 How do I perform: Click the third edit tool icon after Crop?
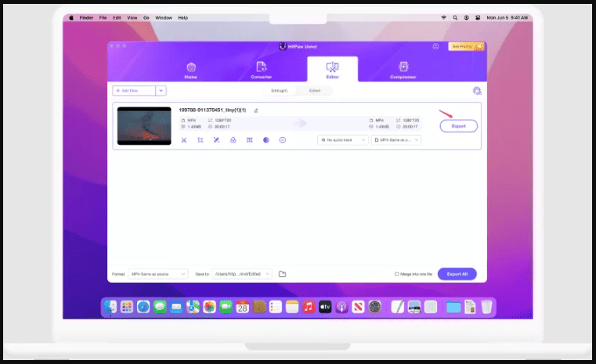[x=217, y=140]
